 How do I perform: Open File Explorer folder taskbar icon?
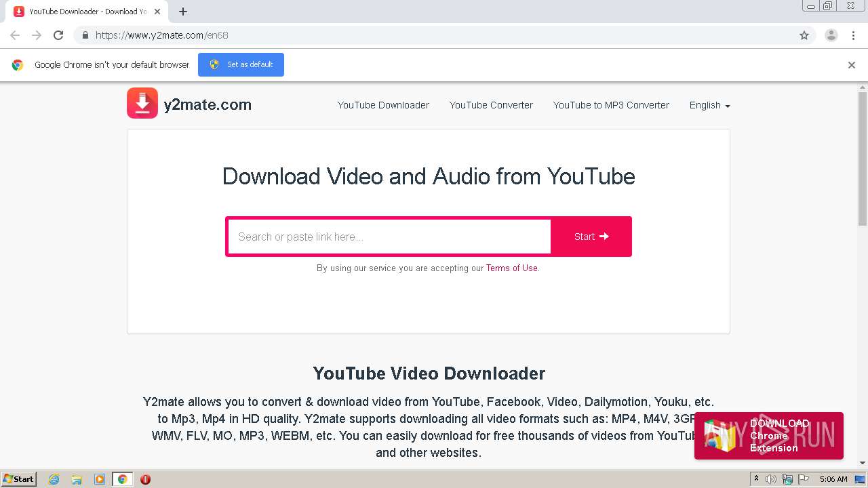coord(77,479)
